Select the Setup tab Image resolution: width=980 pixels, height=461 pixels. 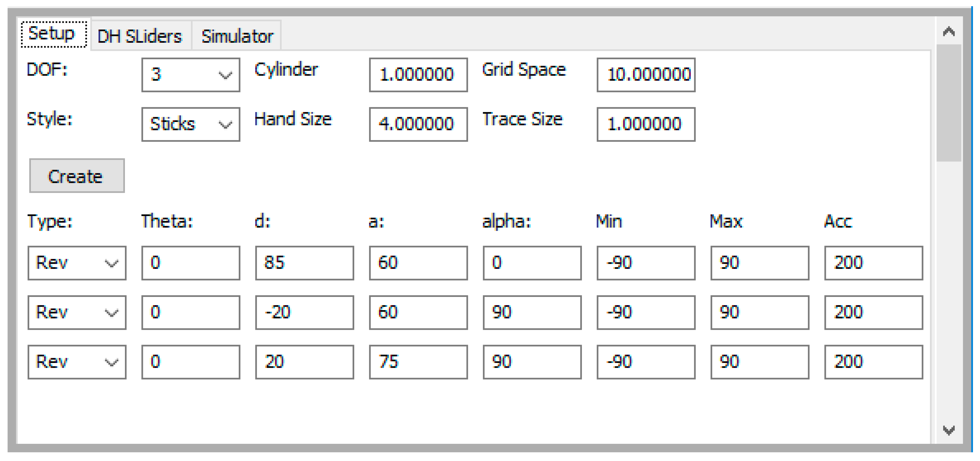[x=54, y=34]
